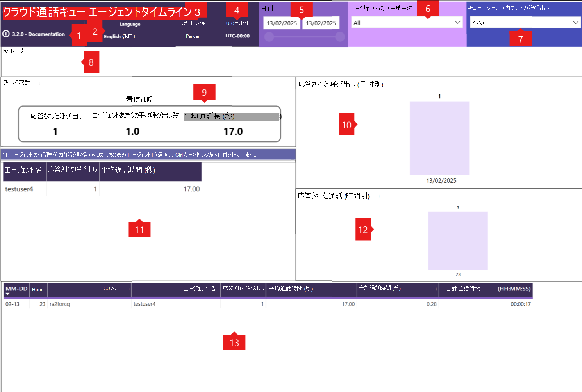This screenshot has width=582, height=392.
Task: Click the info icon beside 3.2.0 Documentation
Action: coord(6,34)
